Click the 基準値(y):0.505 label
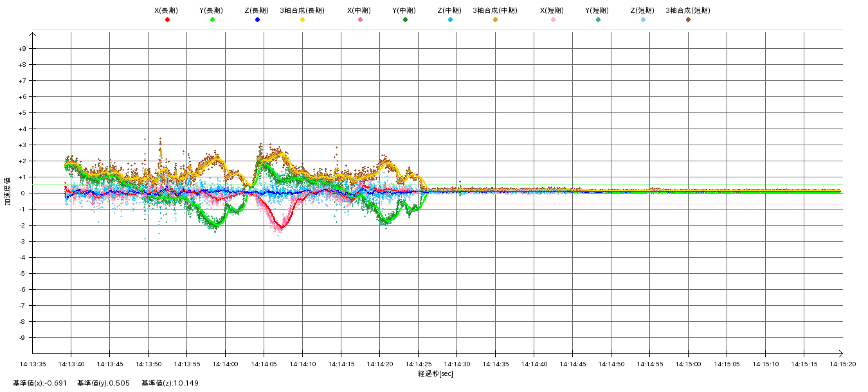Image resolution: width=868 pixels, height=392 pixels. (104, 384)
